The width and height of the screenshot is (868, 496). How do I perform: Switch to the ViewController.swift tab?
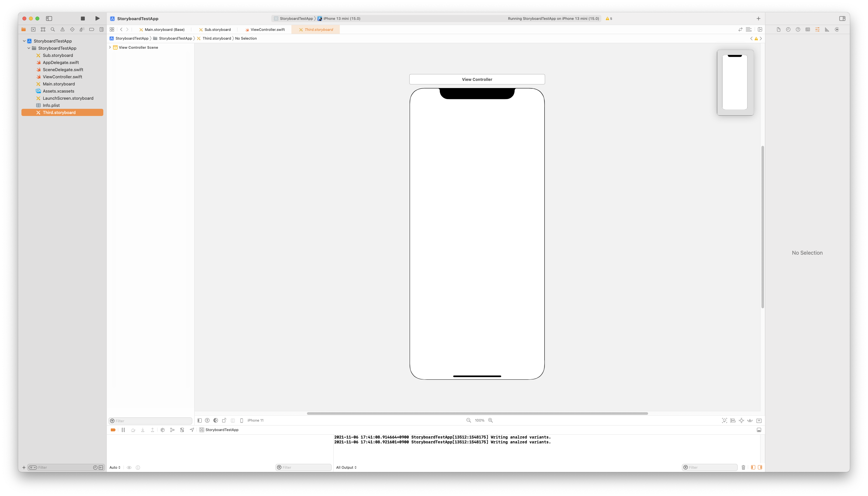(267, 30)
